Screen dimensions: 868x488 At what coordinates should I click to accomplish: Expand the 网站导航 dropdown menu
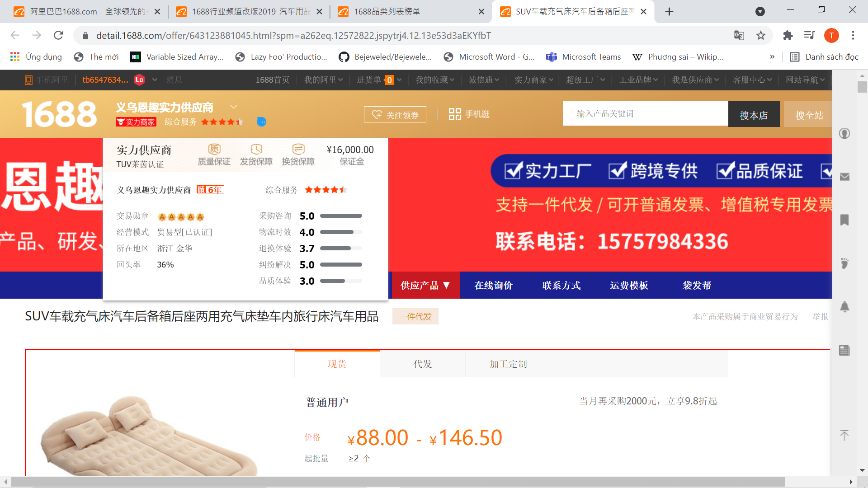[805, 80]
